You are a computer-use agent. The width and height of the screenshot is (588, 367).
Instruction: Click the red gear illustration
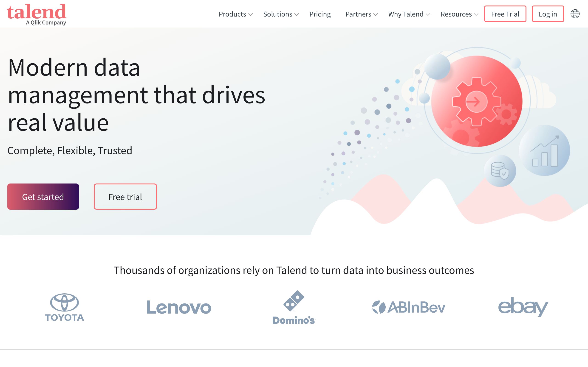tap(476, 101)
